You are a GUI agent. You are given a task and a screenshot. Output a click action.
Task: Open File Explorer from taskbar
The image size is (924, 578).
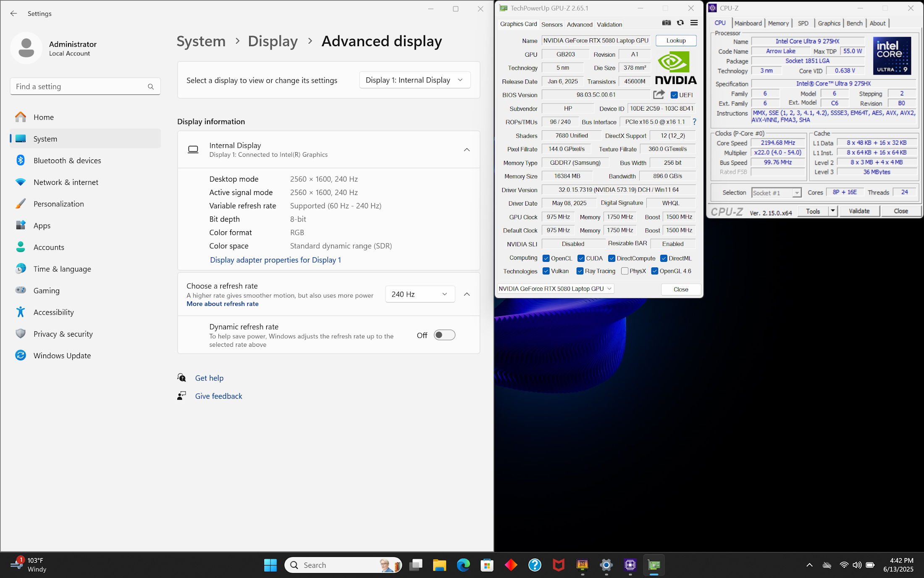pos(439,565)
